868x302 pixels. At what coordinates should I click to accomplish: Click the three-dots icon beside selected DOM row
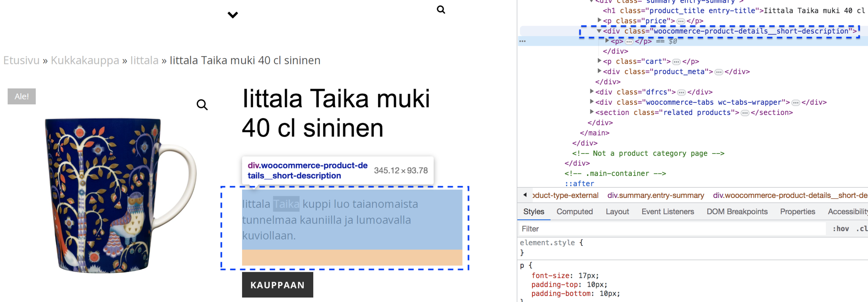point(522,41)
